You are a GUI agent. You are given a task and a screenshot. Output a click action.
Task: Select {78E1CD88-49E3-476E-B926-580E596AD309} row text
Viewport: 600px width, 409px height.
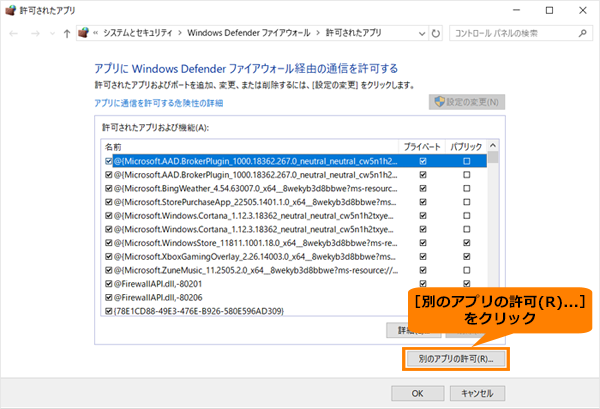tap(199, 311)
